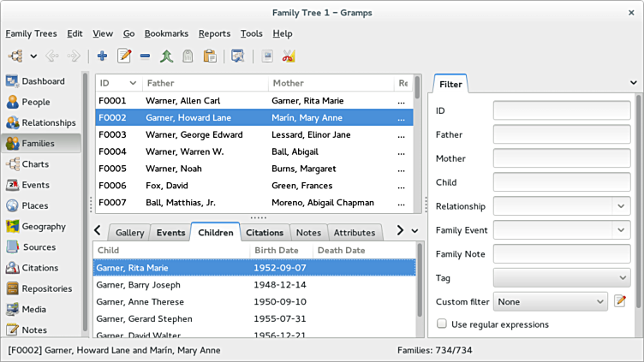Click the Remove family minus icon
Viewport: 644px width, 362px height.
tap(145, 56)
